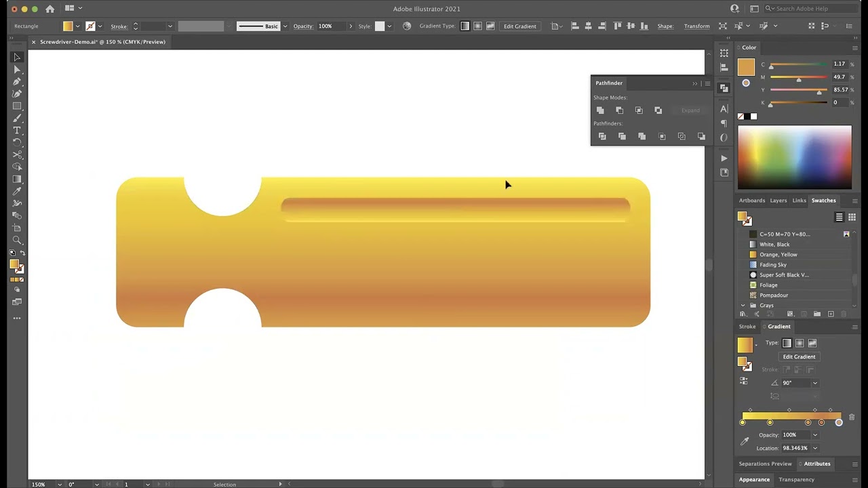Pick the gradient eyedropper in Gradient panel
The width and height of the screenshot is (868, 488).
pos(745,441)
